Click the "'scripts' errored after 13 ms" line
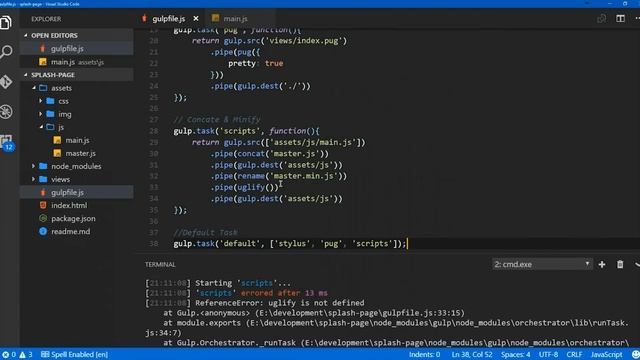Image resolution: width=640 pixels, height=360 pixels. (x=236, y=293)
